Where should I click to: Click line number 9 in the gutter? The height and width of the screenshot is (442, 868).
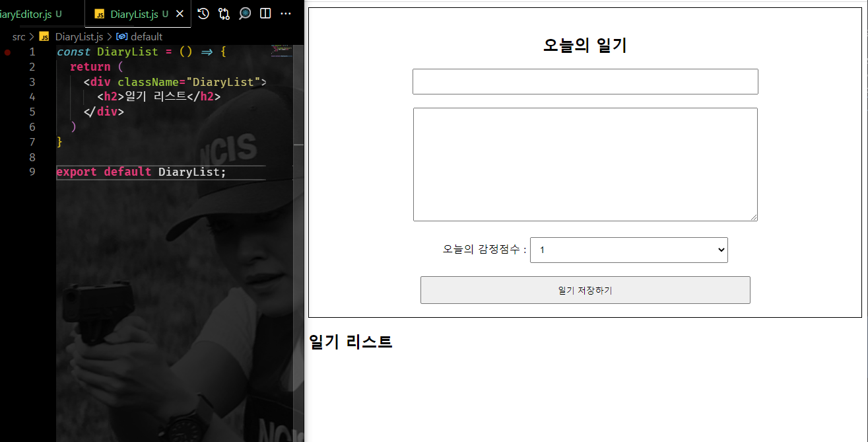pyautogui.click(x=32, y=172)
